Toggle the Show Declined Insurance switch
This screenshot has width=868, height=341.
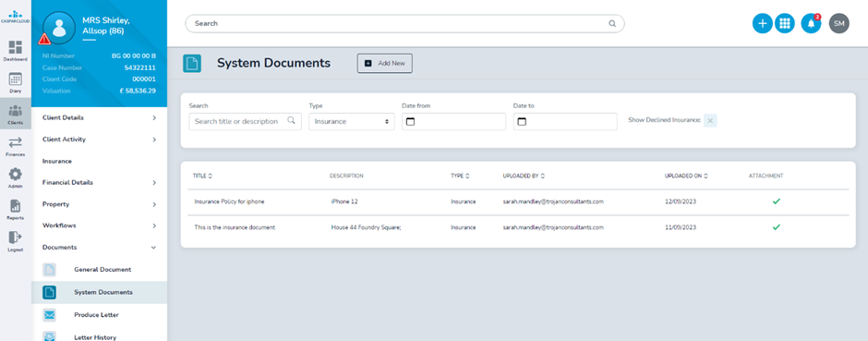tap(710, 121)
